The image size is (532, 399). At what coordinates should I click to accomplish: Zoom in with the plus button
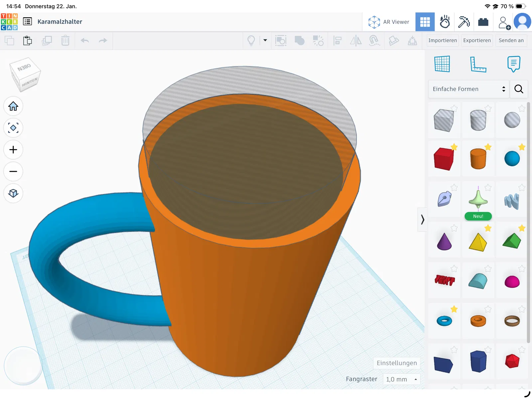(x=13, y=150)
